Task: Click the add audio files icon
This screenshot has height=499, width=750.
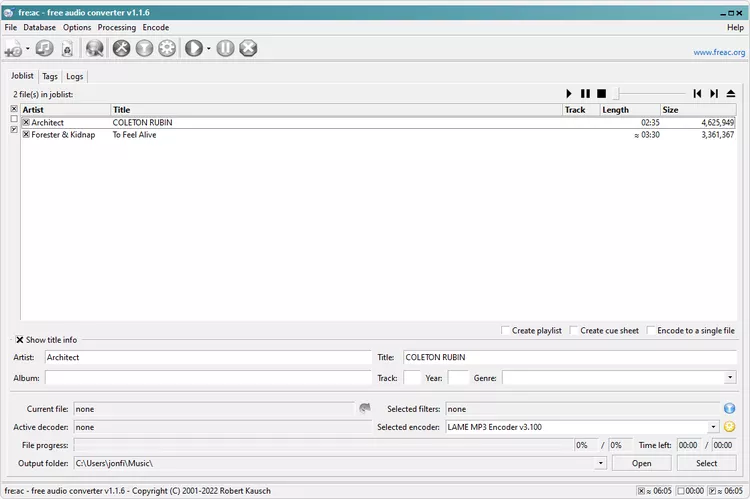Action: pos(14,48)
